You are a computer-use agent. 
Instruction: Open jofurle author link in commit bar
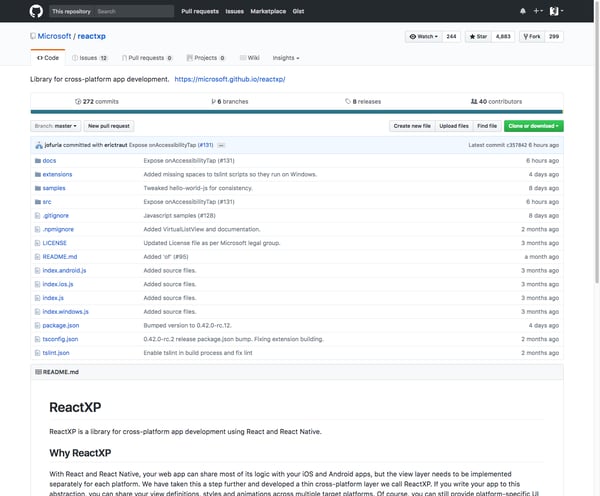pyautogui.click(x=53, y=145)
